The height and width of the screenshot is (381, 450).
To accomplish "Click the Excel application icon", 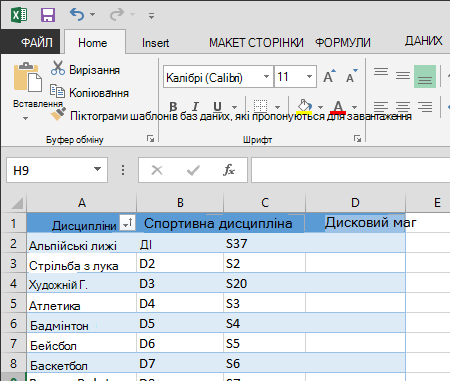I will tap(19, 15).
